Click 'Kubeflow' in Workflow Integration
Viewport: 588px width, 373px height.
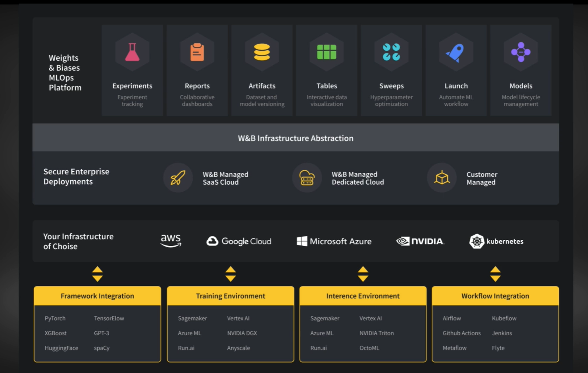pos(504,318)
